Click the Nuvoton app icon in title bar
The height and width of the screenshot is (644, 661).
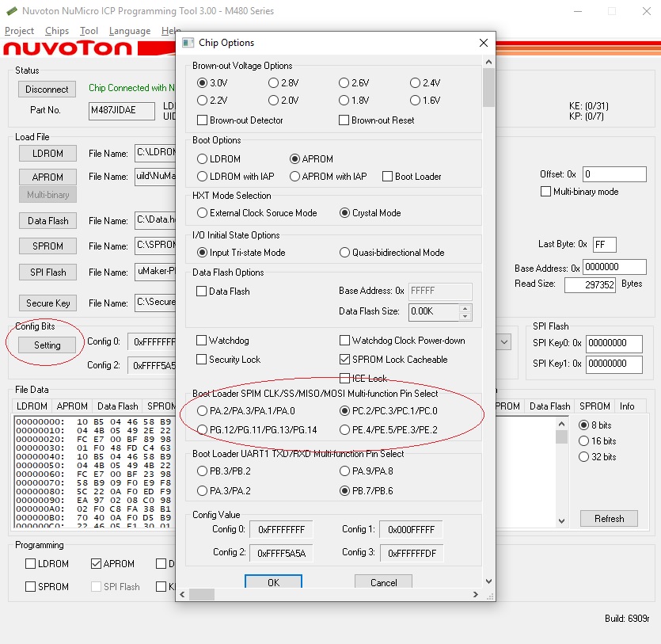(11, 11)
